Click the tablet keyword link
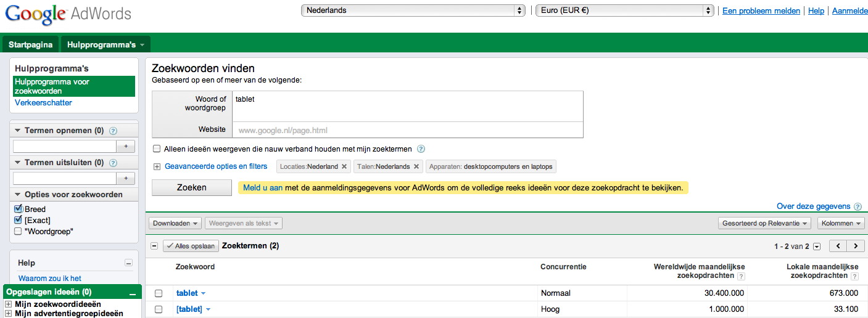 point(187,293)
